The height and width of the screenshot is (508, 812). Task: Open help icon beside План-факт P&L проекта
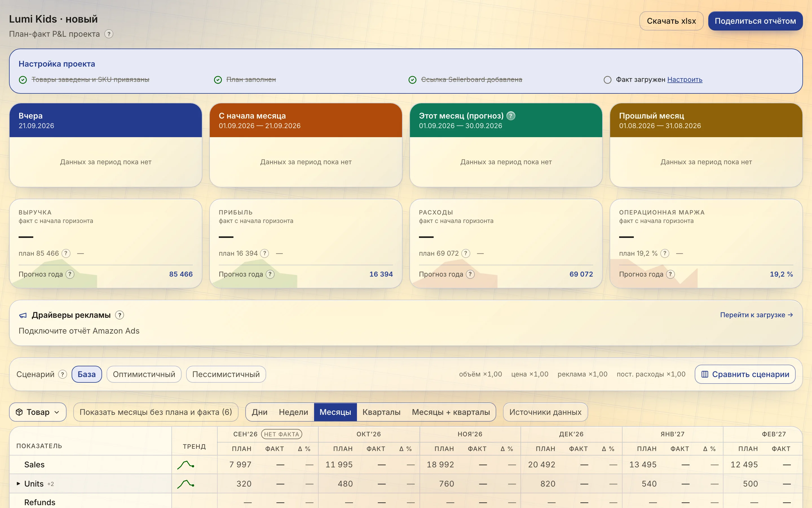click(x=109, y=34)
